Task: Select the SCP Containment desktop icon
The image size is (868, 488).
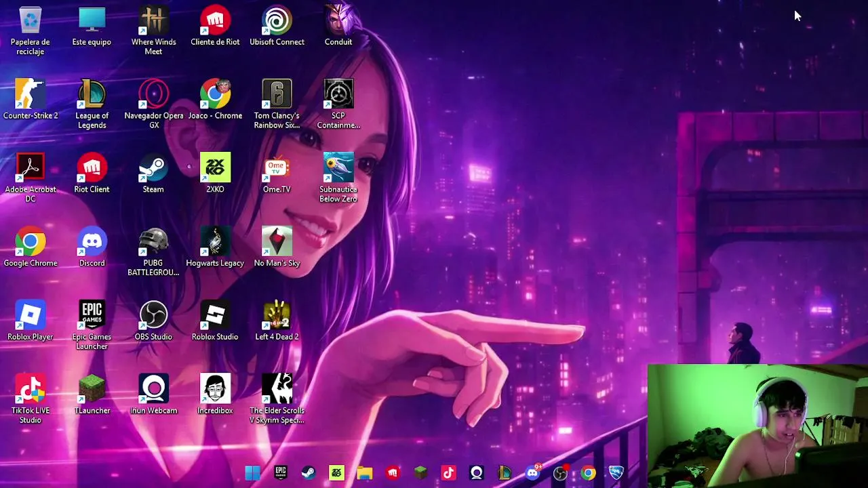Action: [x=338, y=104]
